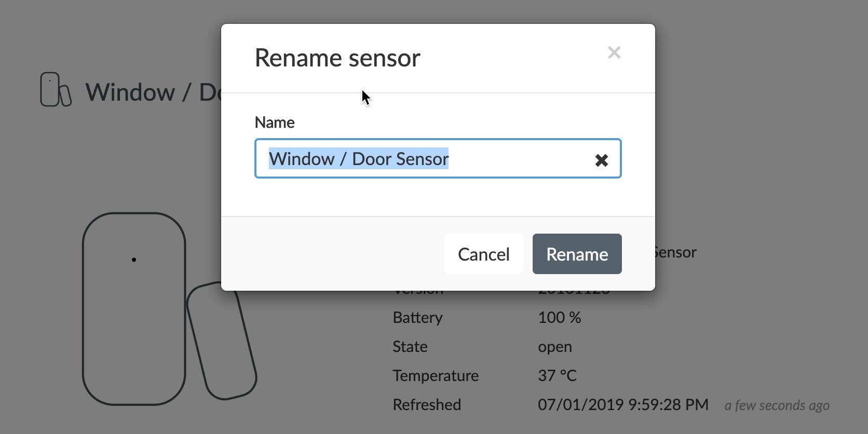868x434 pixels.
Task: Close the Rename sensor dialog
Action: pos(614,52)
